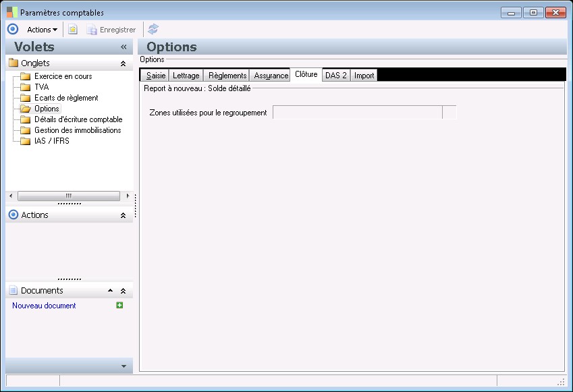Click the open folder icon beside Options
Viewport: 573px width, 392px height.
pos(25,109)
